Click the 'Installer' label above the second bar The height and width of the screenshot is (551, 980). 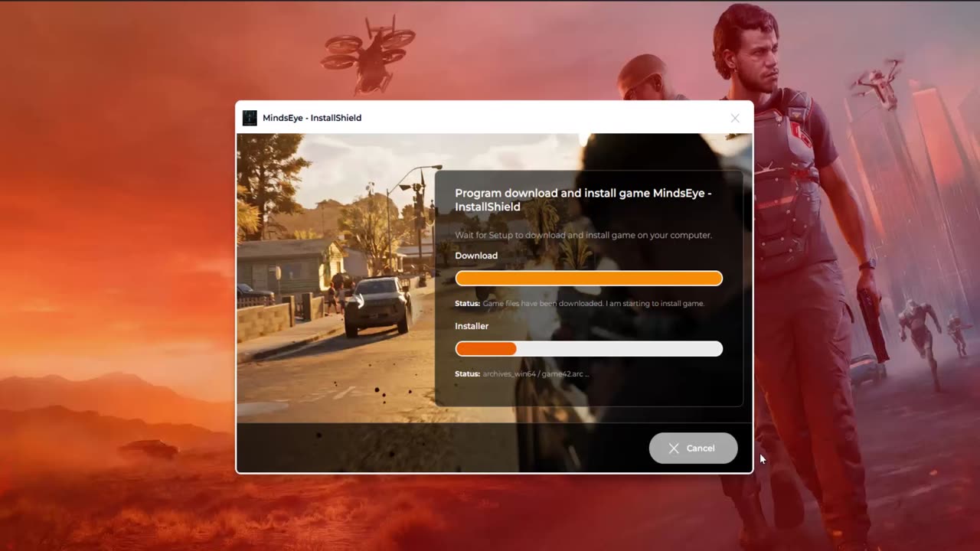pyautogui.click(x=472, y=326)
